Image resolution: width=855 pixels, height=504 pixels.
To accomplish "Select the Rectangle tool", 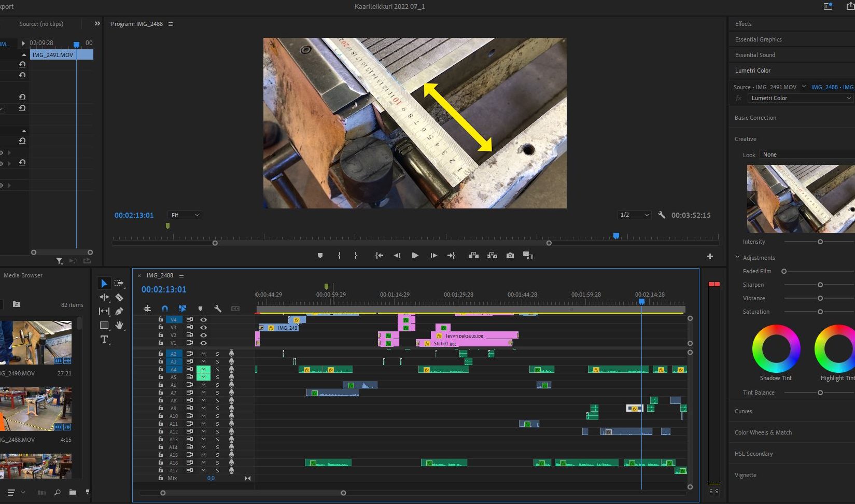I will [104, 325].
